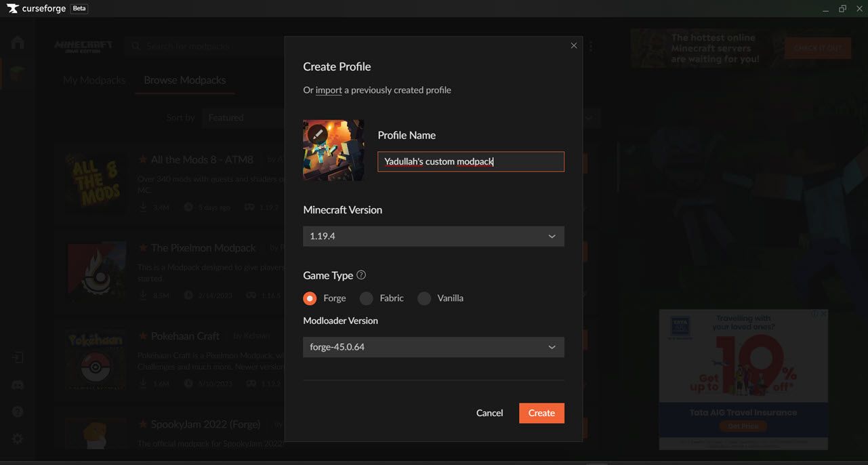Image resolution: width=868 pixels, height=465 pixels.
Task: Edit profile image via pencil icon
Action: click(317, 134)
